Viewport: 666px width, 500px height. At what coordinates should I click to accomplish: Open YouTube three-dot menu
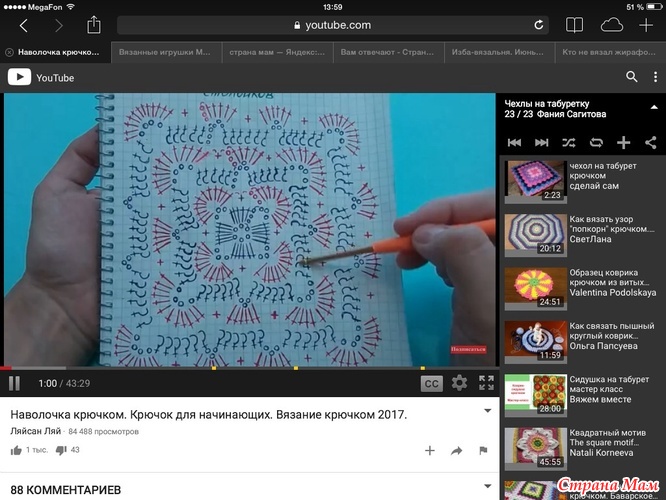tap(655, 77)
